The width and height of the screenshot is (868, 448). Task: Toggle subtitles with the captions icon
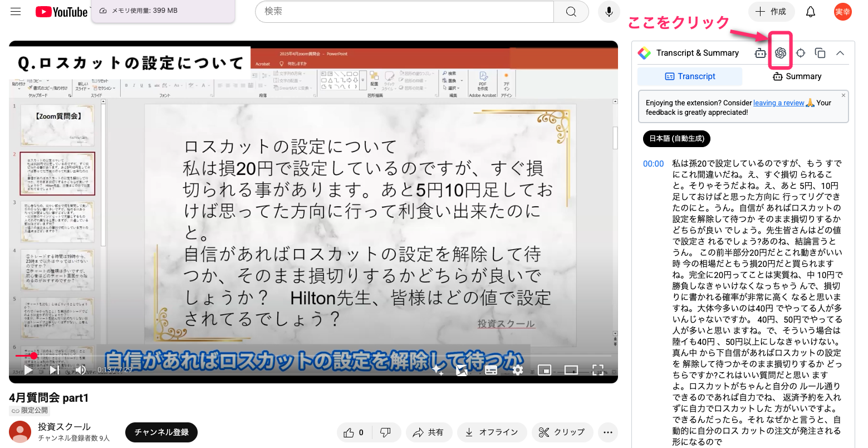(x=491, y=369)
